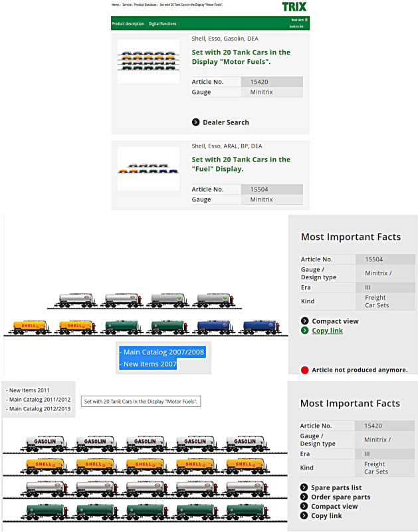Viewport: 418px width, 532px height.
Task: Click the Dealer Search link
Action: (x=226, y=122)
